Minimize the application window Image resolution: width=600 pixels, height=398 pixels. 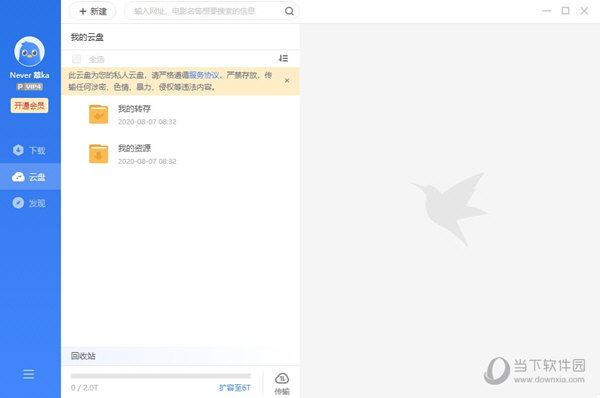click(x=547, y=11)
